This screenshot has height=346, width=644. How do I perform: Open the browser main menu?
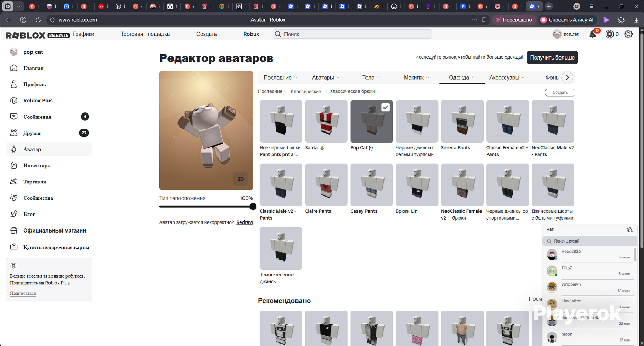592,6
